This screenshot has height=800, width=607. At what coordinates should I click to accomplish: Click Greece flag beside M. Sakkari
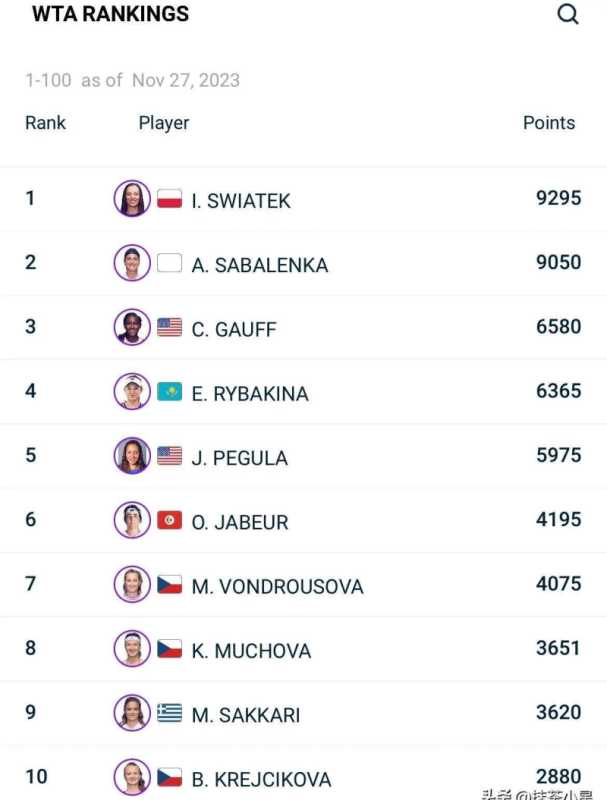[x=169, y=713]
